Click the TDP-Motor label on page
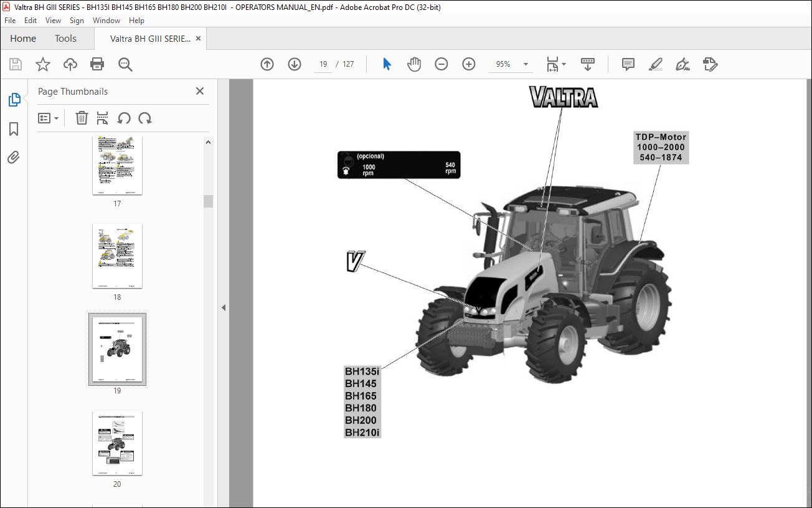 (x=661, y=147)
